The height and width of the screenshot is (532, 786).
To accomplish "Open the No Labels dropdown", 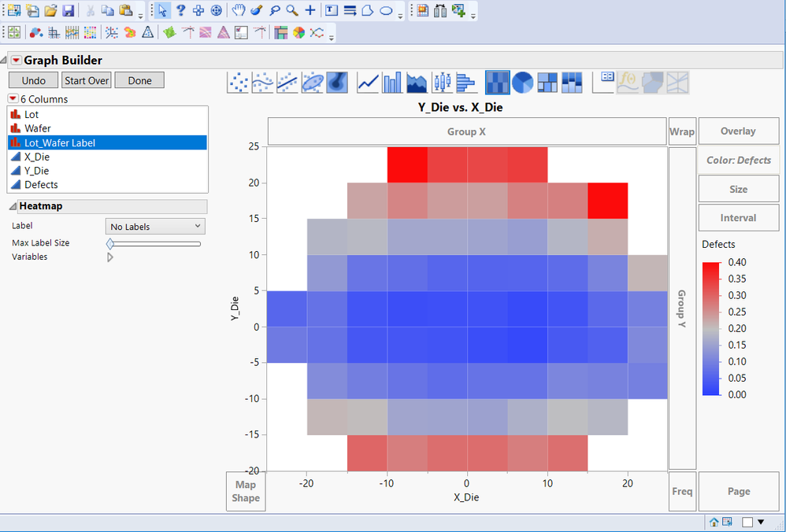I will coord(154,226).
